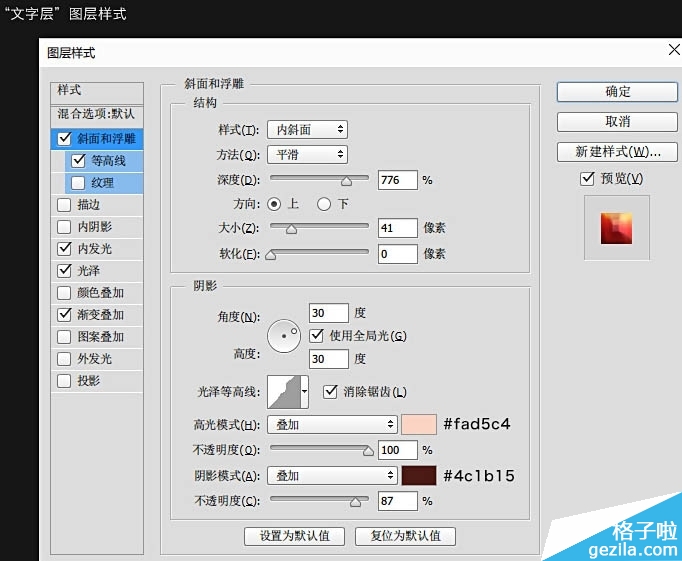Screen dimensions: 682x561
Task: Enable the 纹理 checkbox
Action: pos(79,183)
